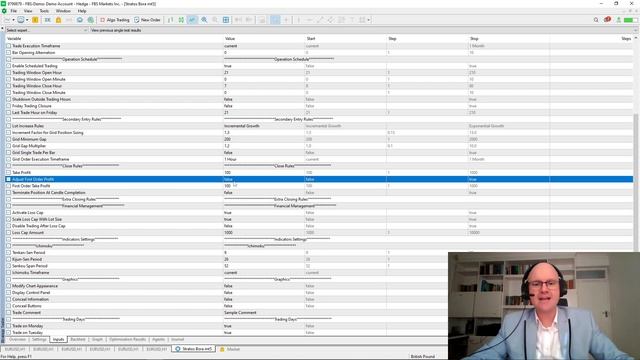Select the trendline drawing tool
The width and height of the screenshot is (640, 360).
tap(320, 20)
